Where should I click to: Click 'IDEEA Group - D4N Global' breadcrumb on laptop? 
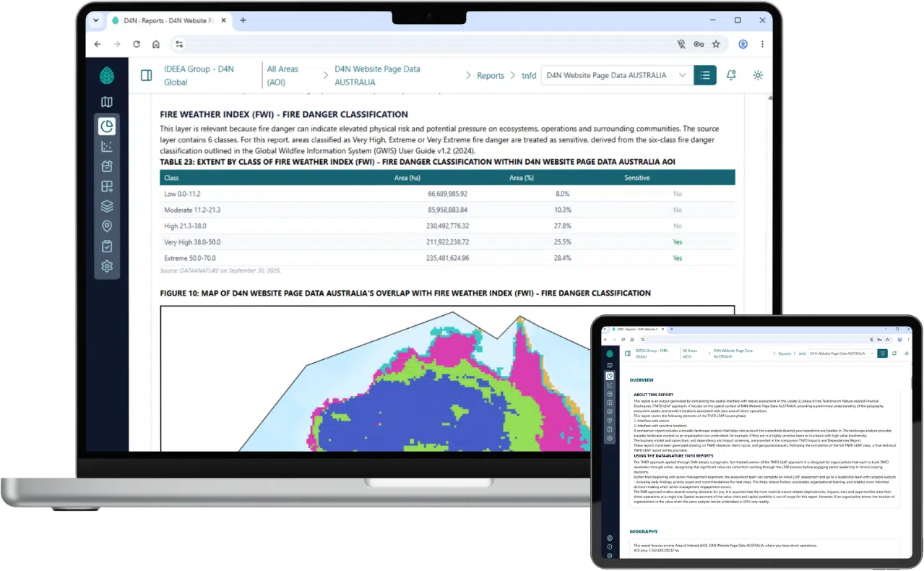point(199,75)
